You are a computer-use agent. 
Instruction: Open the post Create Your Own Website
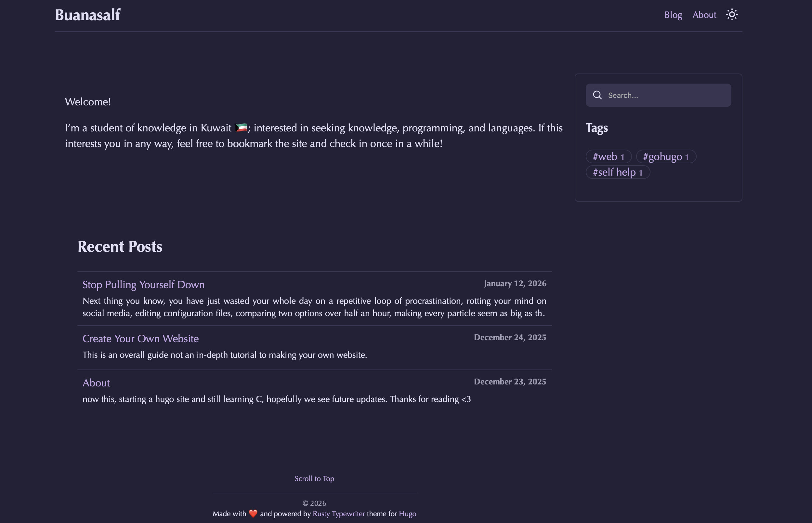(x=140, y=339)
